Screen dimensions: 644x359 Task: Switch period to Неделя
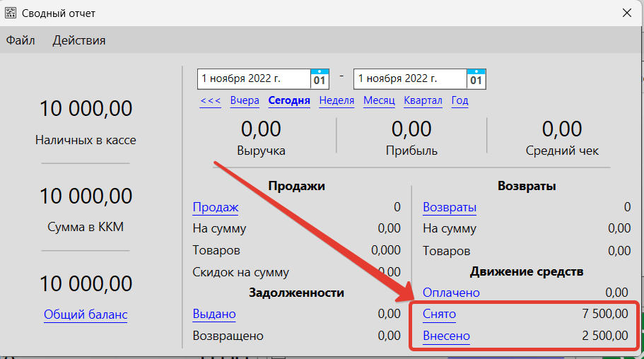click(x=336, y=100)
